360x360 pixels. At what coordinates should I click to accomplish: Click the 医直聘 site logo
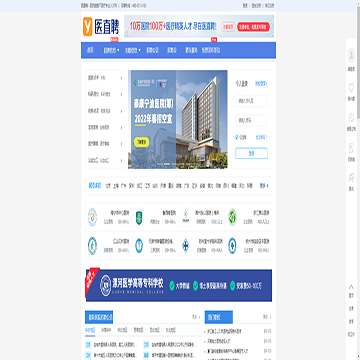click(101, 28)
